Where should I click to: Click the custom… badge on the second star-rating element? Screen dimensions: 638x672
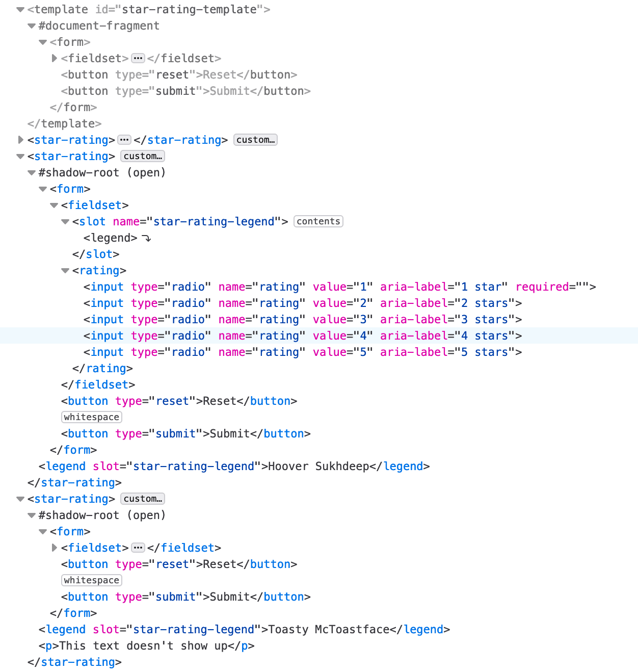142,156
